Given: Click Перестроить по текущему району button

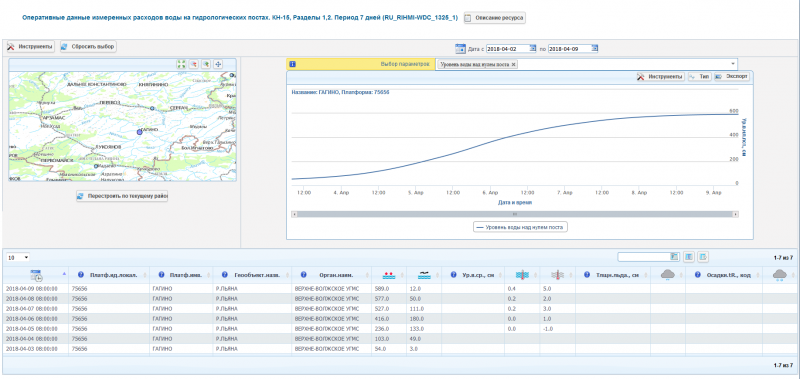Looking at the screenshot, I should (122, 196).
